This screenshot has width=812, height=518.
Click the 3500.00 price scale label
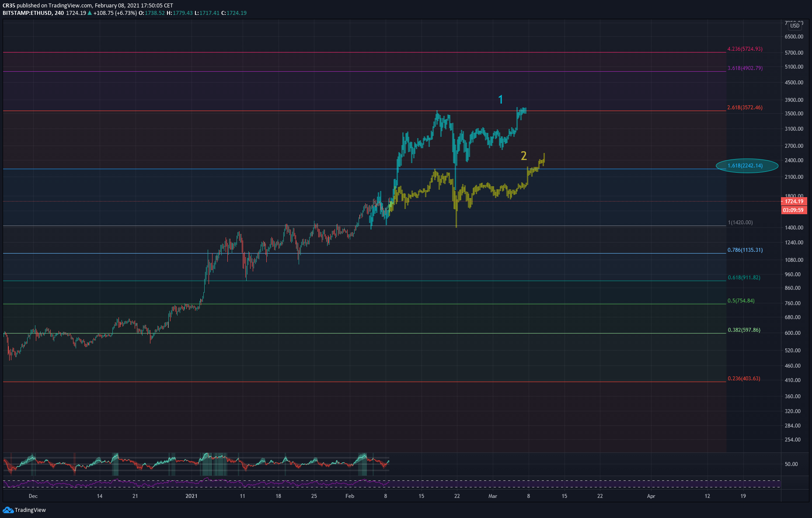click(x=794, y=114)
